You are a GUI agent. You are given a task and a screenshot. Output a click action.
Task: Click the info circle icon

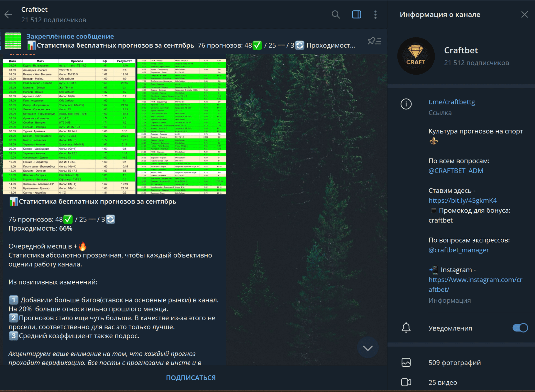click(x=406, y=104)
